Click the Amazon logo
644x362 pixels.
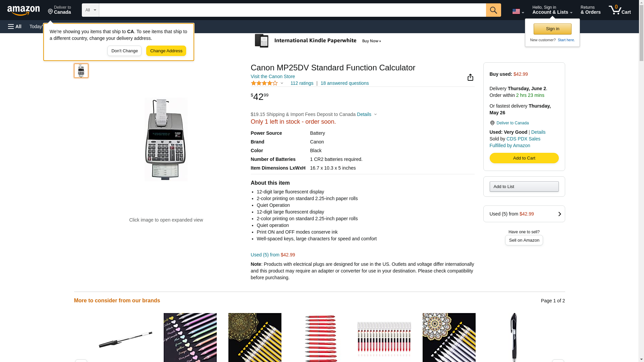click(23, 10)
